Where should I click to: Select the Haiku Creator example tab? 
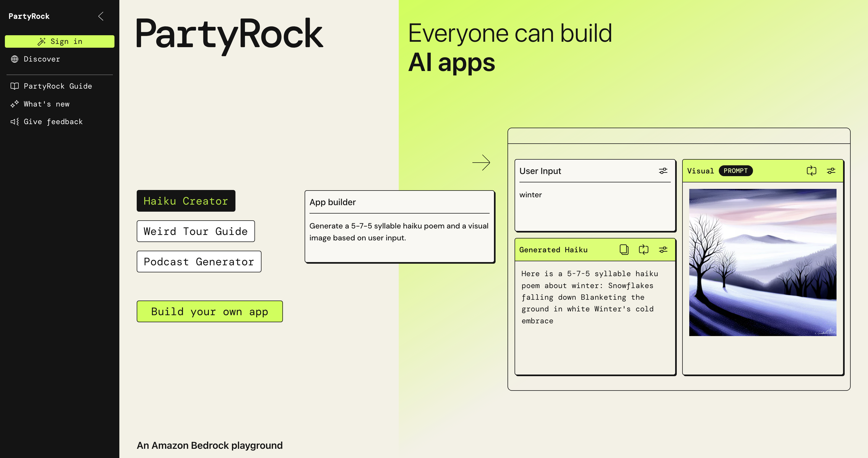[x=186, y=201]
